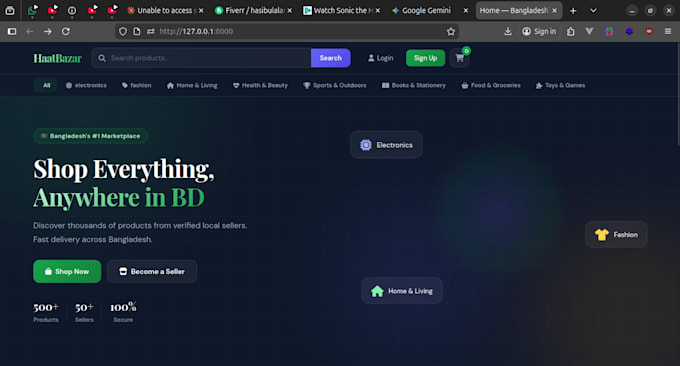Click the green Sign Up button

pos(425,58)
